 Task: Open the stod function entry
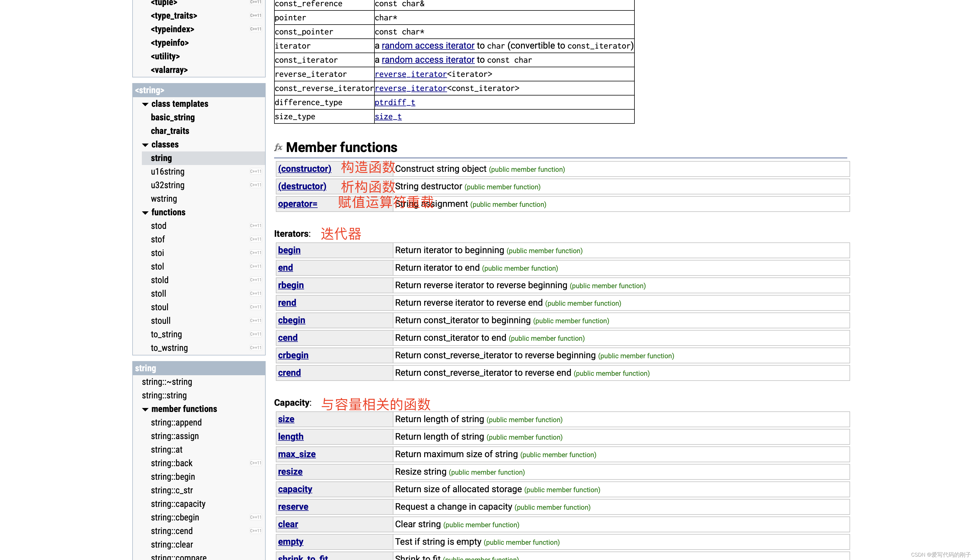coord(159,226)
